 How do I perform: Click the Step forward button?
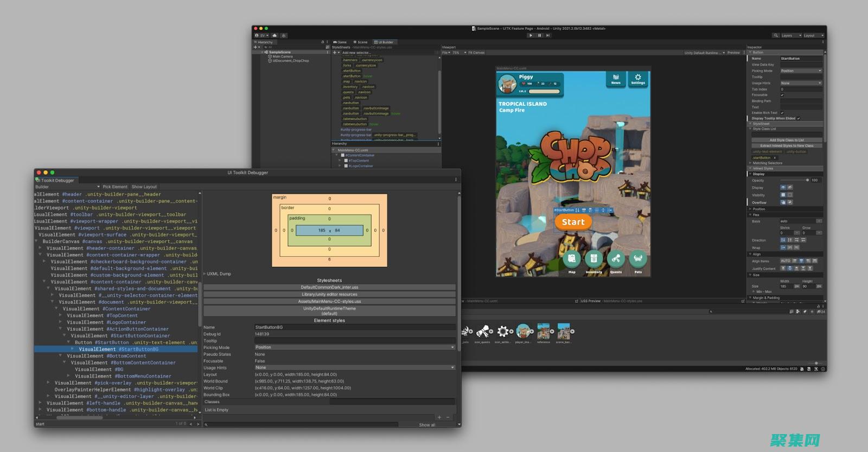coord(548,35)
